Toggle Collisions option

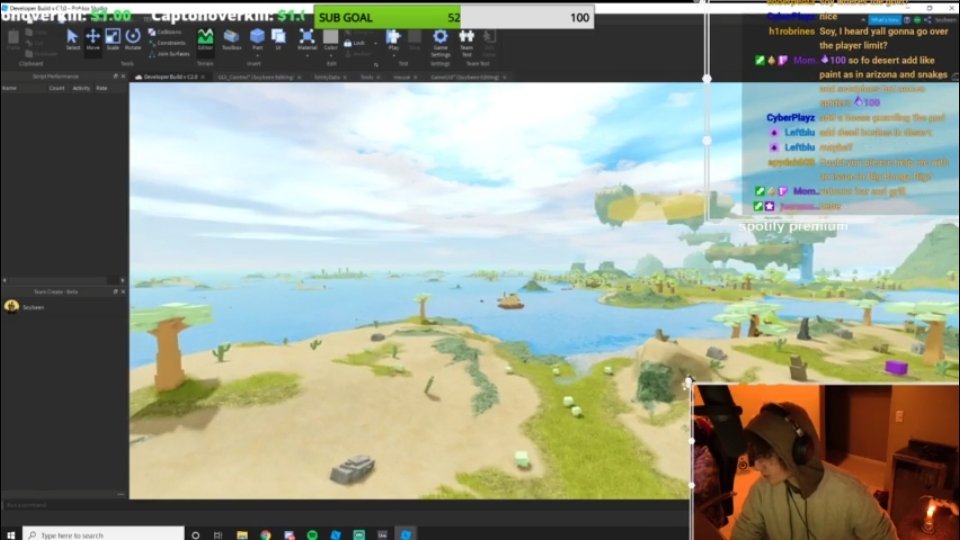click(165, 32)
